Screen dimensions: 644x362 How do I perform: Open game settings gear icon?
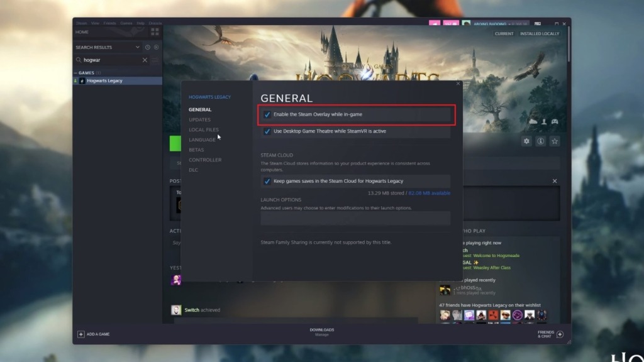tap(526, 141)
